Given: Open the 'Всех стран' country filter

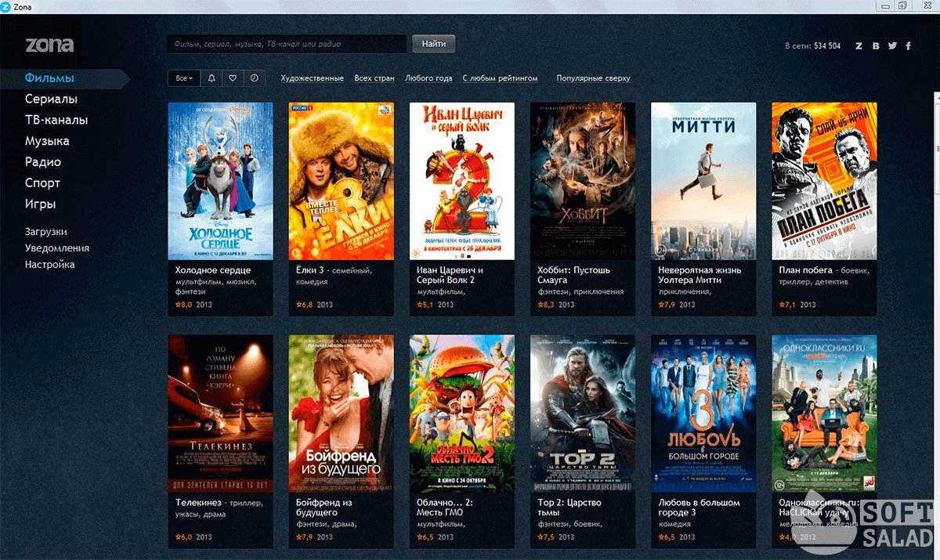Looking at the screenshot, I should coord(374,78).
